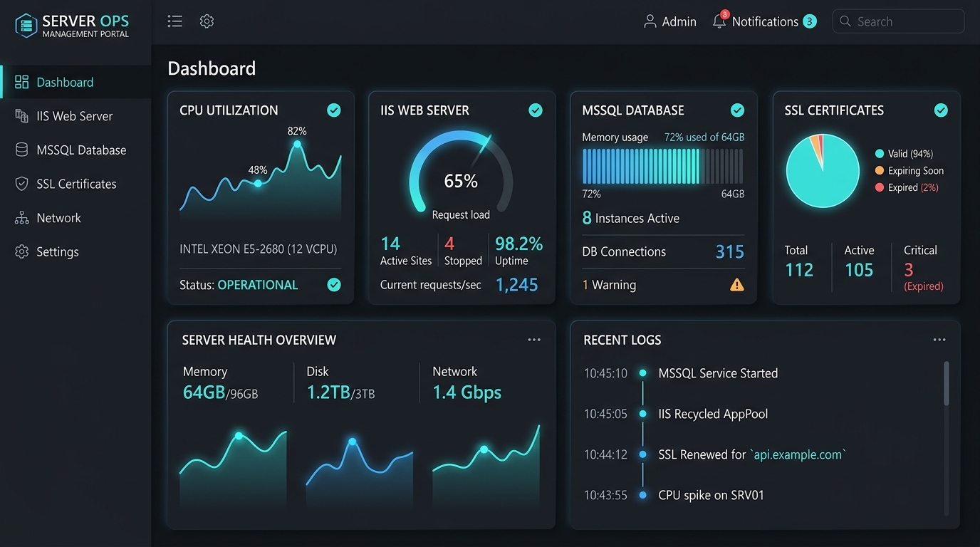Screen dimensions: 980x547
Task: Open the api.example.com link in logs
Action: 798,454
